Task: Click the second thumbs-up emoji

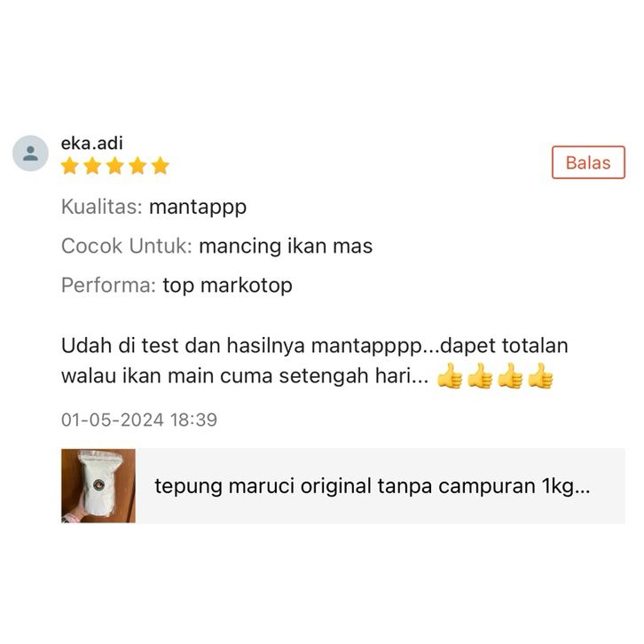Action: [480, 375]
